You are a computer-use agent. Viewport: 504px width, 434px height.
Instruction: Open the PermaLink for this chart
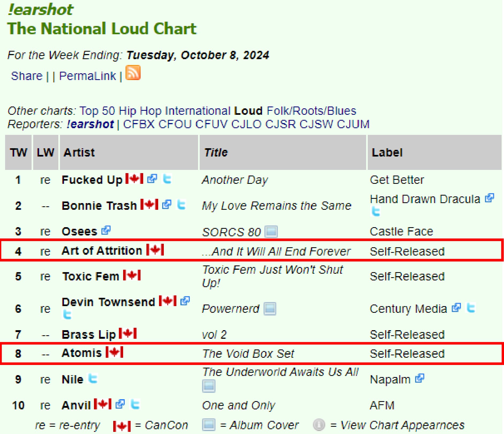tap(88, 76)
